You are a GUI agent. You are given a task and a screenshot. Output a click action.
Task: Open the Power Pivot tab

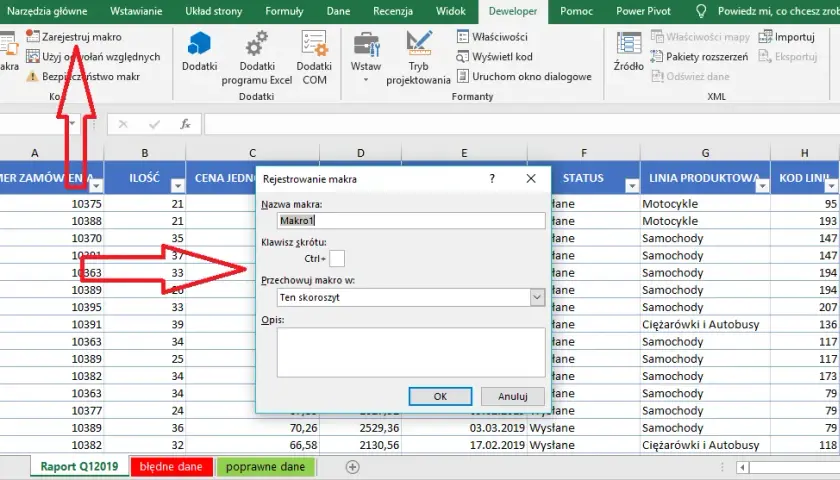tap(643, 11)
